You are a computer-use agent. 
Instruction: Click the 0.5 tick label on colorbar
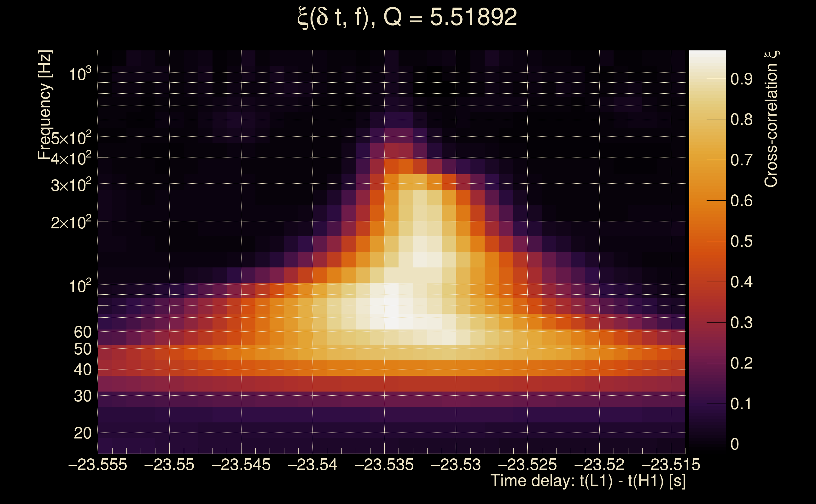click(x=741, y=242)
